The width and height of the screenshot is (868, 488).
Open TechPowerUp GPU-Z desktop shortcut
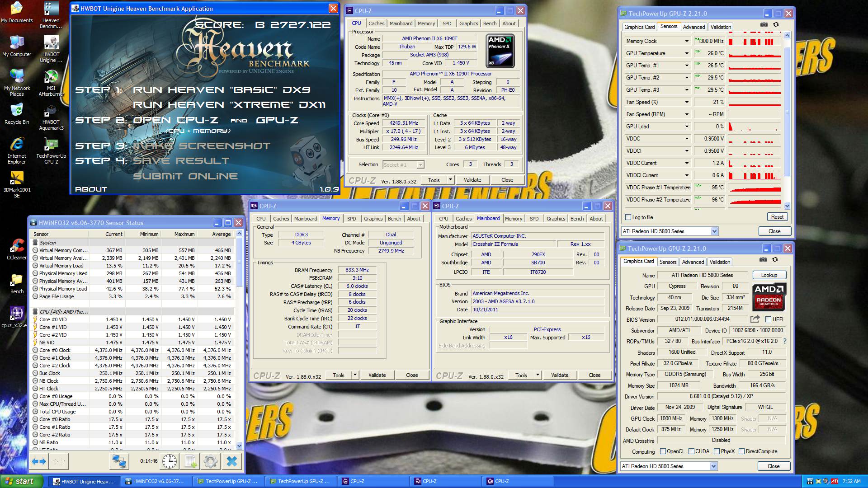point(51,150)
